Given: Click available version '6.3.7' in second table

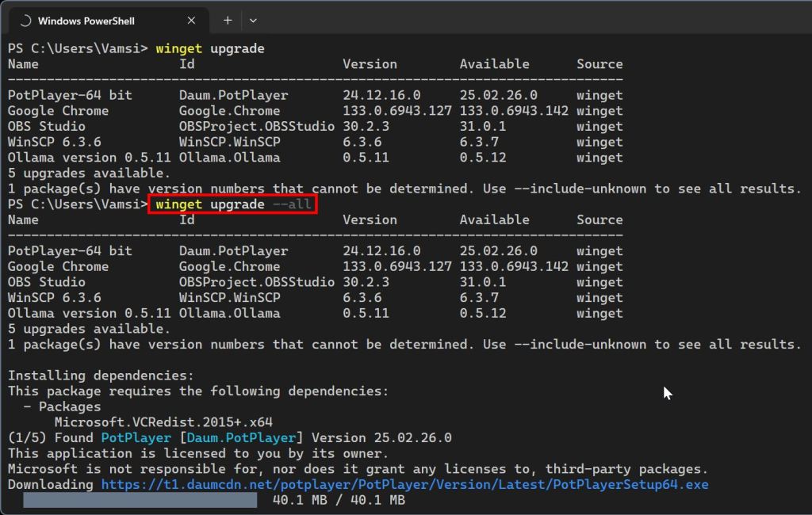Looking at the screenshot, I should [x=479, y=298].
